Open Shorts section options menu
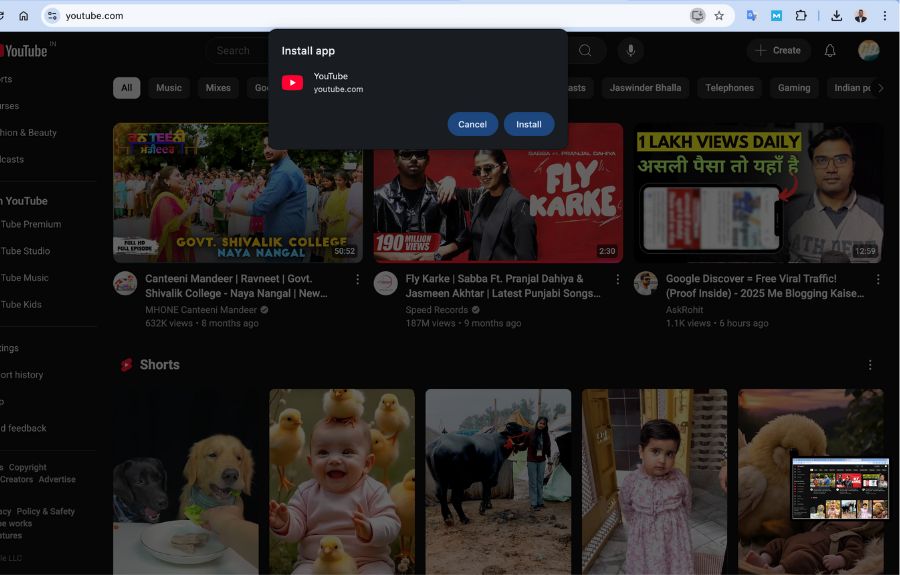This screenshot has width=900, height=575. pos(870,365)
